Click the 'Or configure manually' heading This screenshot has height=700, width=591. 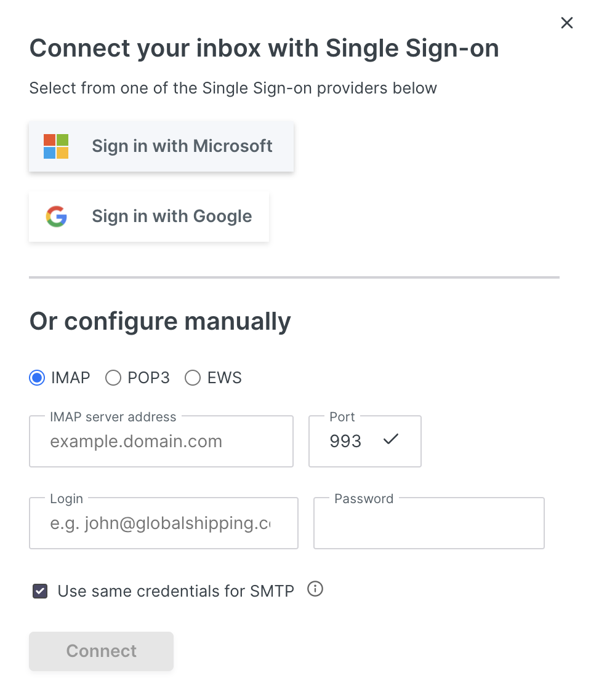[x=160, y=322]
